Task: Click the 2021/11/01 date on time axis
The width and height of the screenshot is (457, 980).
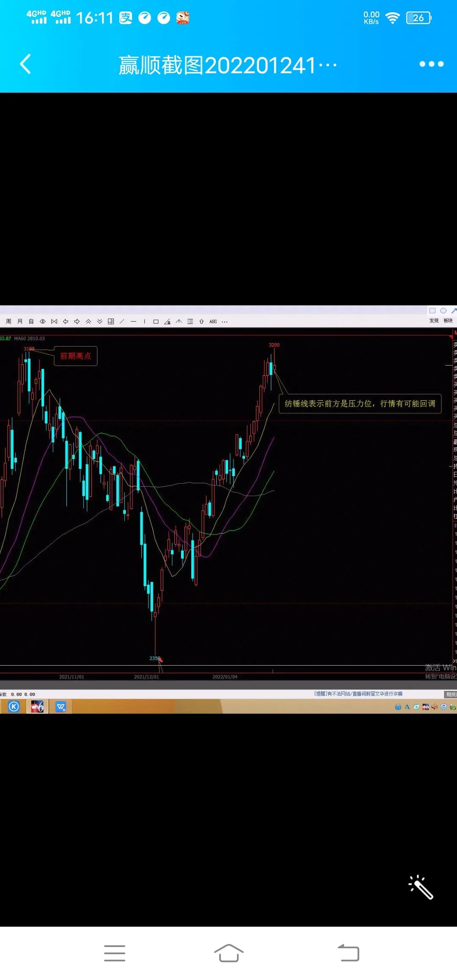Action: pos(72,677)
